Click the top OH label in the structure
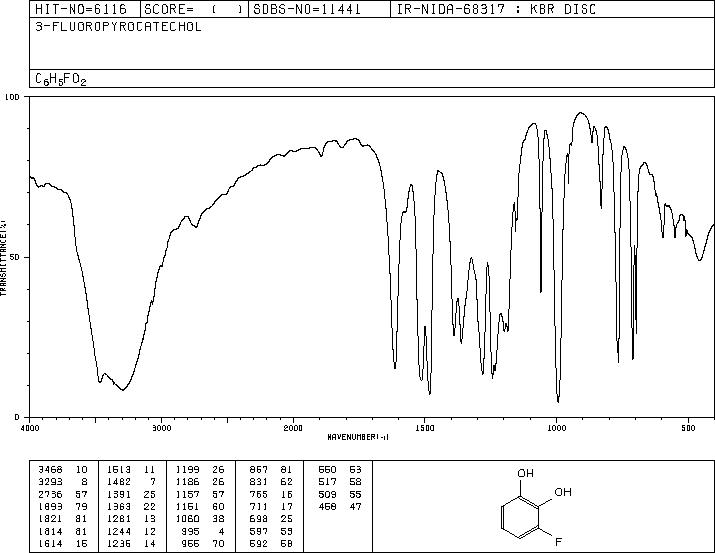 (x=525, y=473)
